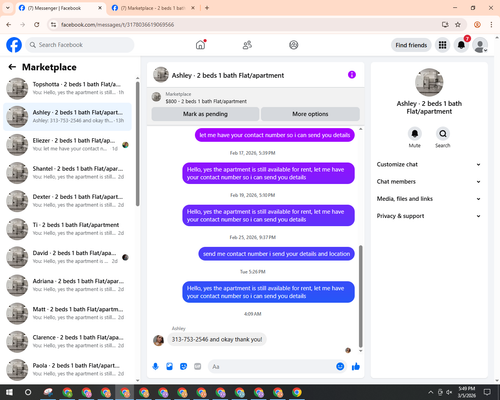The image size is (500, 400).
Task: Open emoji picker smiley icon
Action: pyautogui.click(x=340, y=367)
